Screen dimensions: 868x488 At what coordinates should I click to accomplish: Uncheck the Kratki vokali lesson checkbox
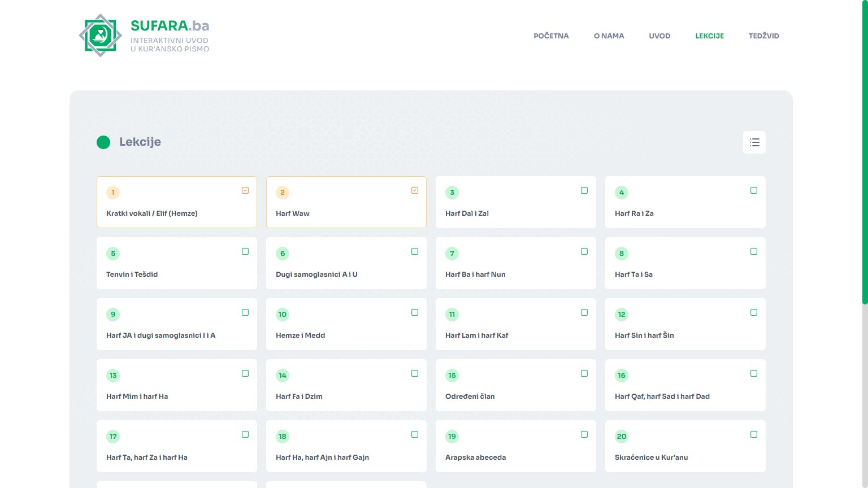245,190
